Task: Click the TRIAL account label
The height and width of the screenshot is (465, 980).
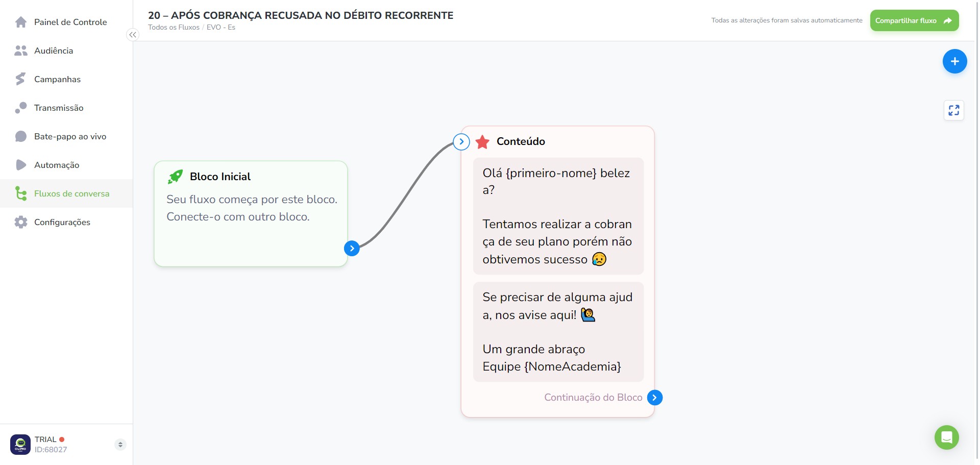Action: tap(45, 439)
